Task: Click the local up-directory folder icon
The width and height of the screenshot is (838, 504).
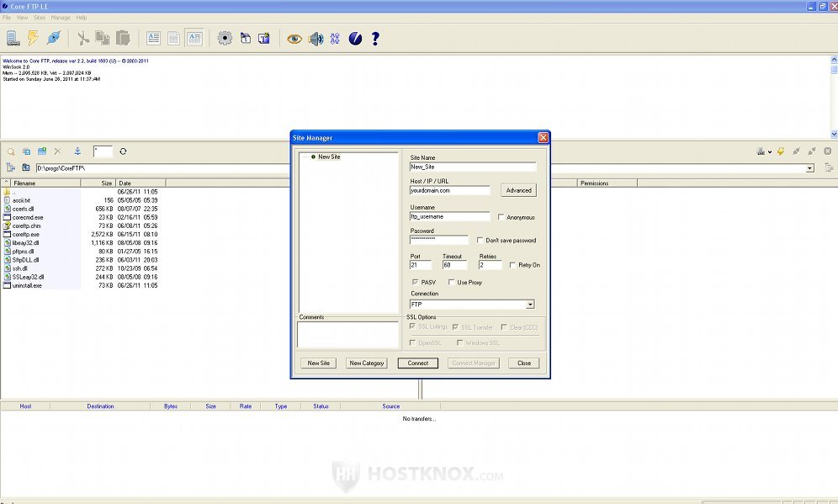Action: [x=25, y=167]
